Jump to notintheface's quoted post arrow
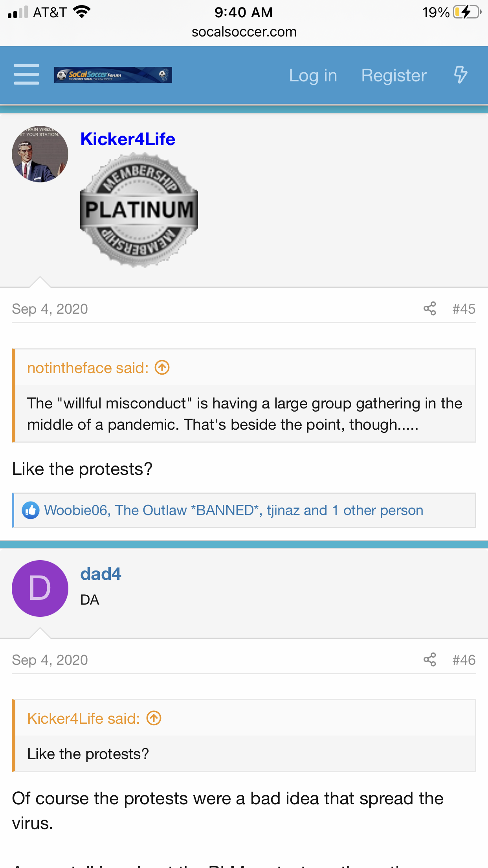The width and height of the screenshot is (488, 868). (162, 368)
